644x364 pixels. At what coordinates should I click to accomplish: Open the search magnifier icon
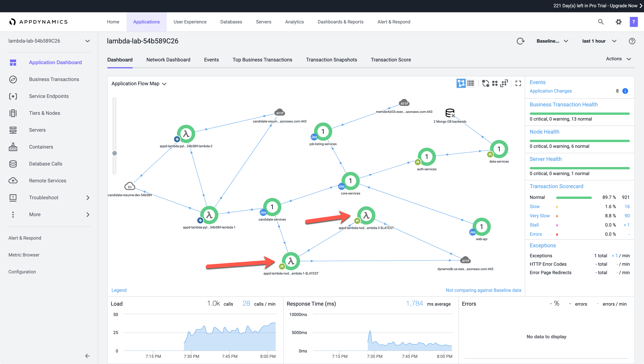[601, 22]
